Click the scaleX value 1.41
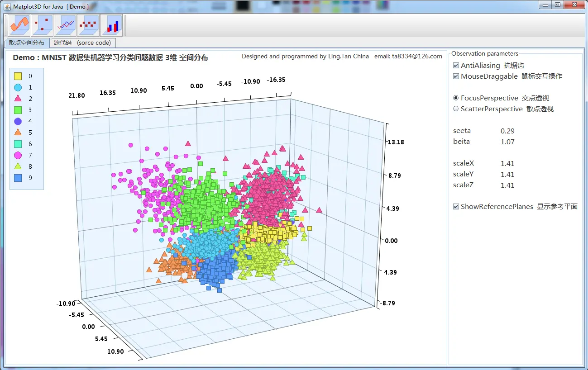This screenshot has width=588, height=370. (x=507, y=164)
